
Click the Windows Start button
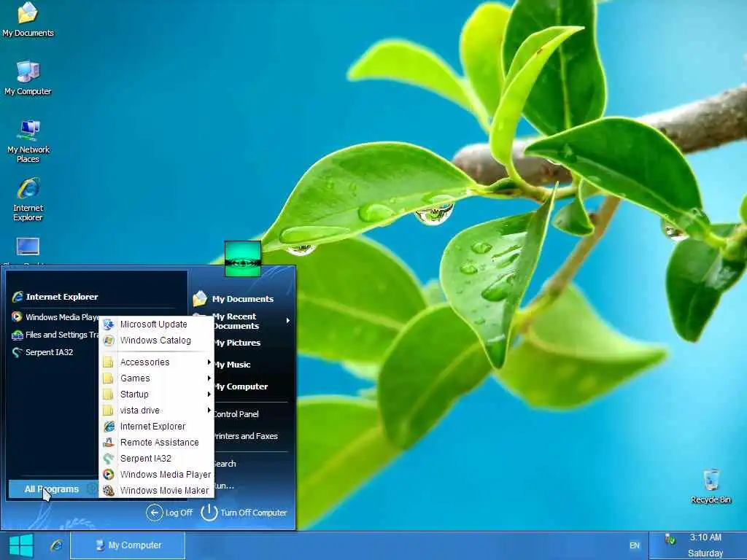[x=21, y=545]
